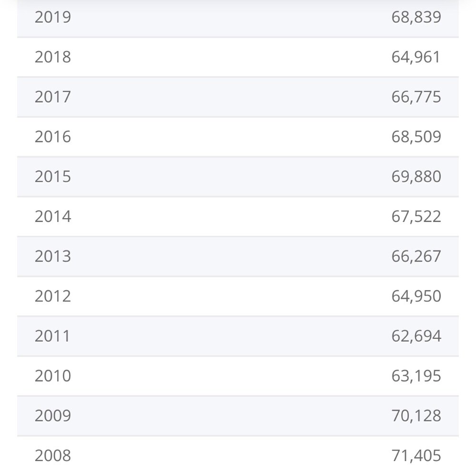The width and height of the screenshot is (476, 473).
Task: Select the value 62,694
Action: point(416,336)
